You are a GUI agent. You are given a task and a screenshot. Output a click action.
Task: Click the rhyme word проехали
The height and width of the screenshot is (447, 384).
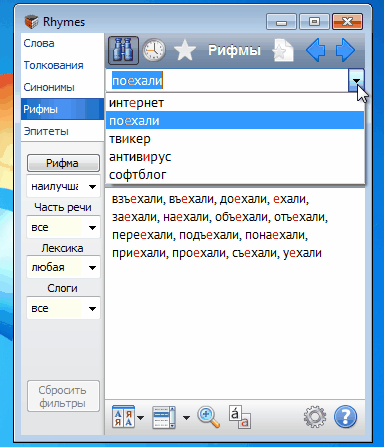point(199,253)
